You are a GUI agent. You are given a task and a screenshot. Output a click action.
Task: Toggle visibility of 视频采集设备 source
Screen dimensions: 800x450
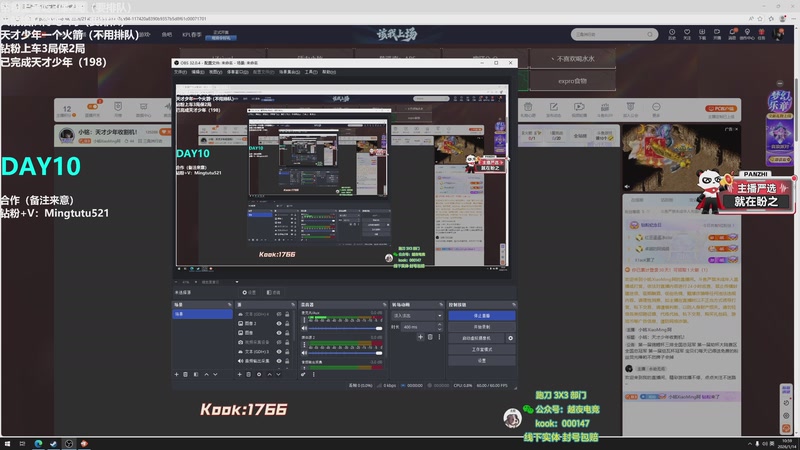[279, 342]
